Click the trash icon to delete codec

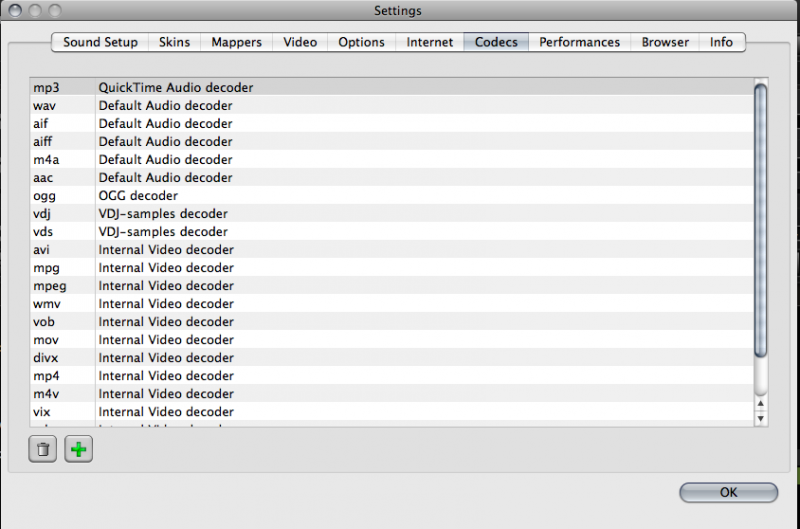(x=42, y=450)
